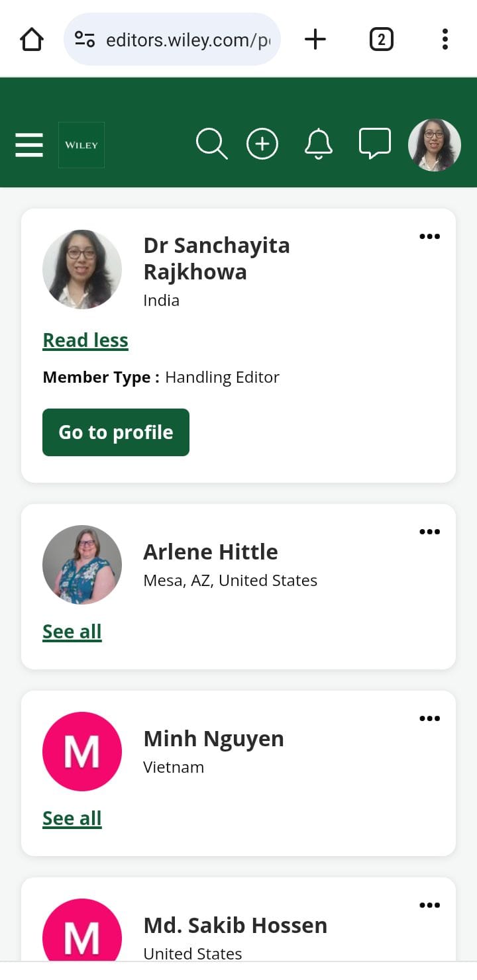Open the browser three-dot menu
The width and height of the screenshot is (477, 980).
(445, 40)
